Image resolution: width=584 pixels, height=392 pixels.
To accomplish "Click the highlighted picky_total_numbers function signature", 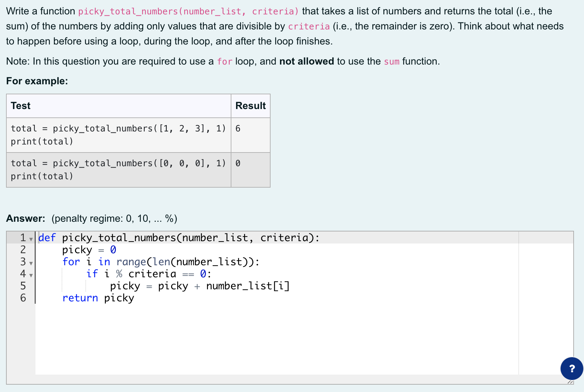I will point(188,11).
